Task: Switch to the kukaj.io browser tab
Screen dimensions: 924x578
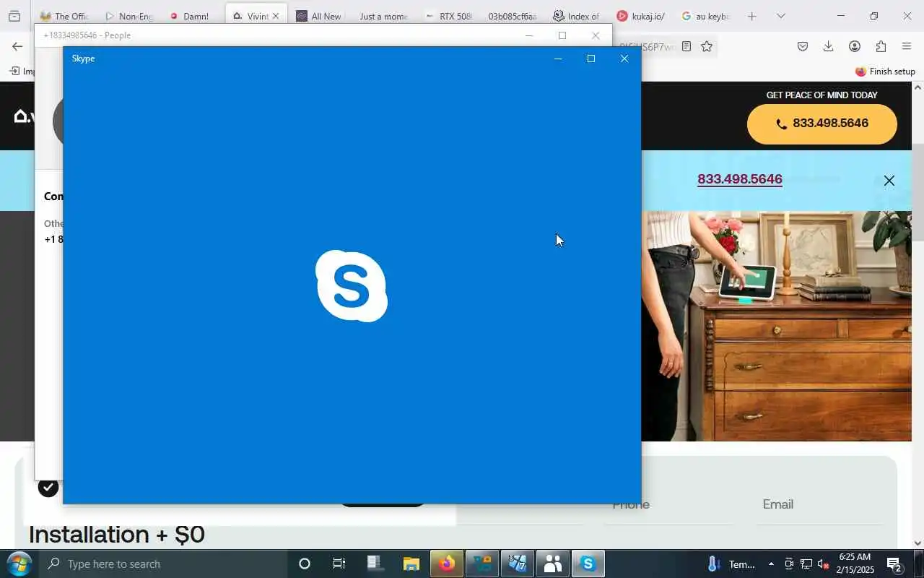Action: (x=640, y=16)
